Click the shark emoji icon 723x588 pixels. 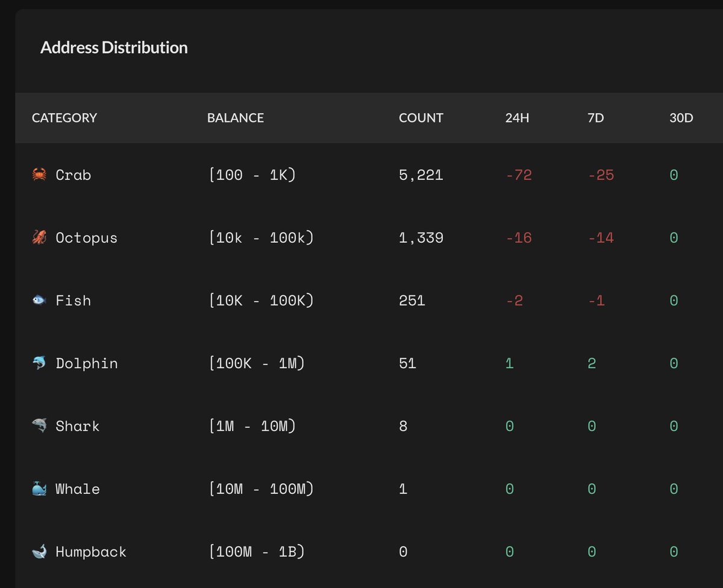39,425
